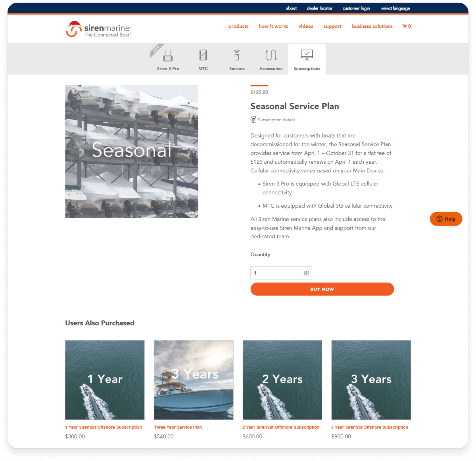Click the MTC tab label

[x=203, y=69]
